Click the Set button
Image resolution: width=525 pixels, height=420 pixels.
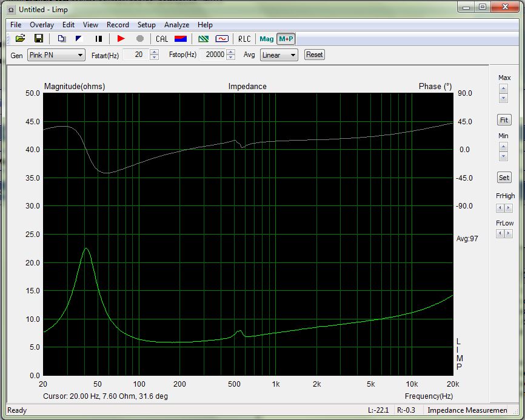[x=504, y=178]
